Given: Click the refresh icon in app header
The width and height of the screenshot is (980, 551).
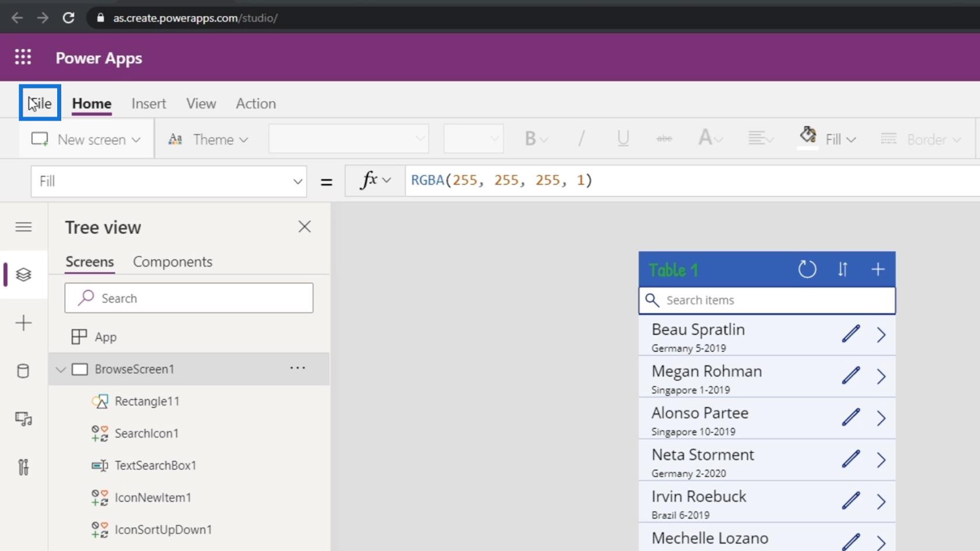Looking at the screenshot, I should (807, 269).
